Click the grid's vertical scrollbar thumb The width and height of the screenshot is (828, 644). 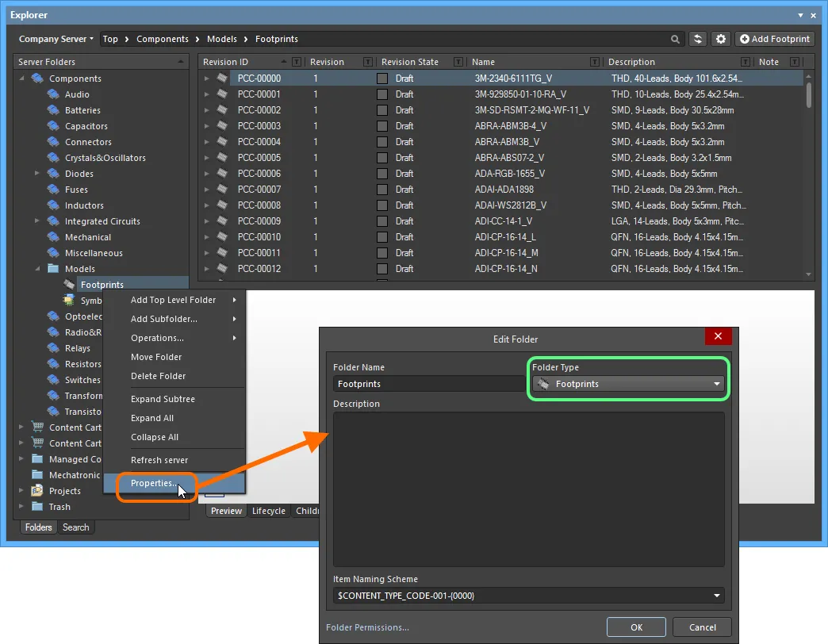(808, 95)
